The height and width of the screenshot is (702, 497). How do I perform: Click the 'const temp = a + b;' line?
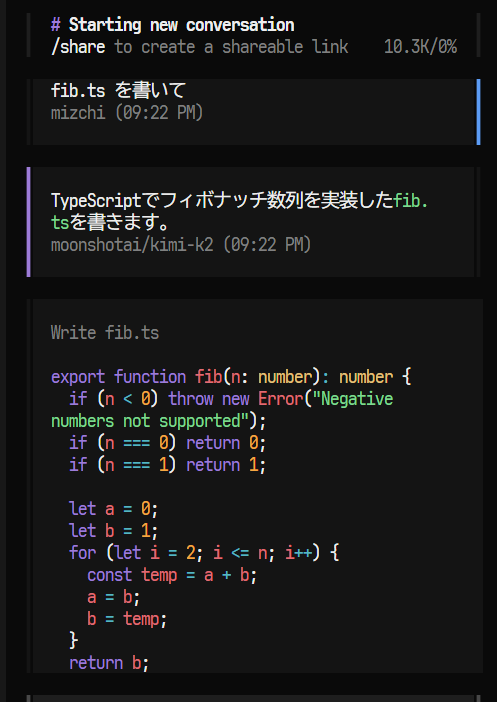172,575
